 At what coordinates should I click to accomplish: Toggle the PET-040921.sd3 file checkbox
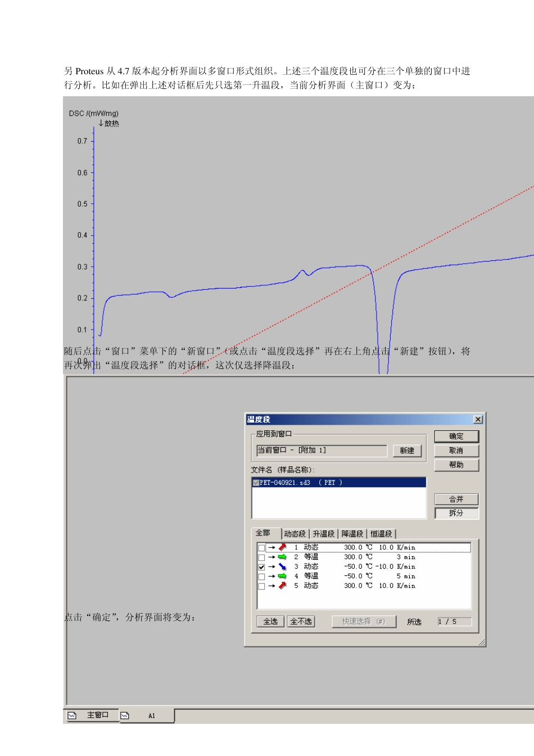[256, 483]
